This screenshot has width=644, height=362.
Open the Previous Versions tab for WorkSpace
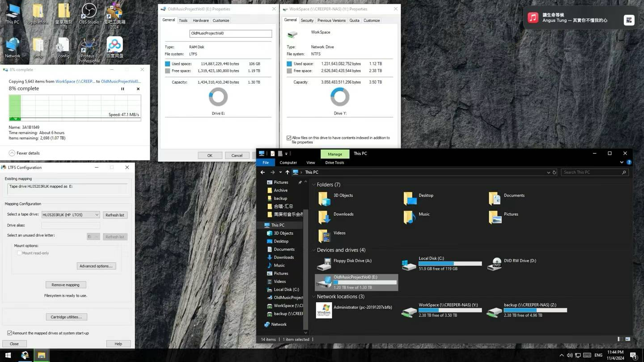point(331,21)
